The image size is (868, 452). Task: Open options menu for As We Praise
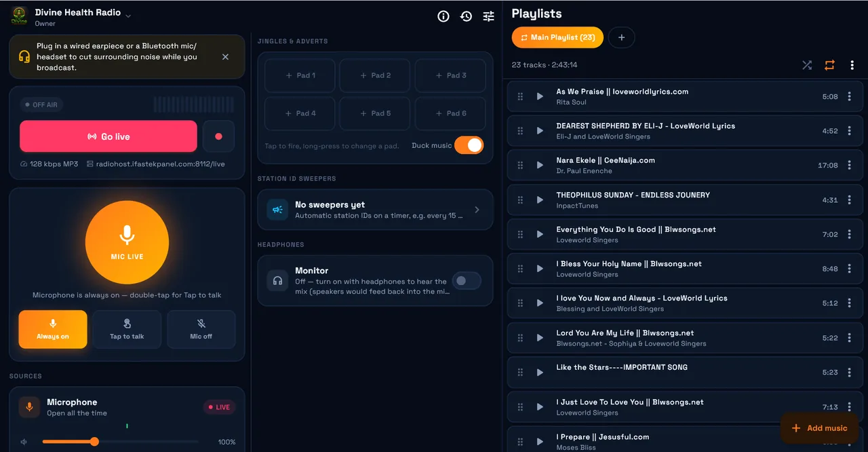(849, 96)
